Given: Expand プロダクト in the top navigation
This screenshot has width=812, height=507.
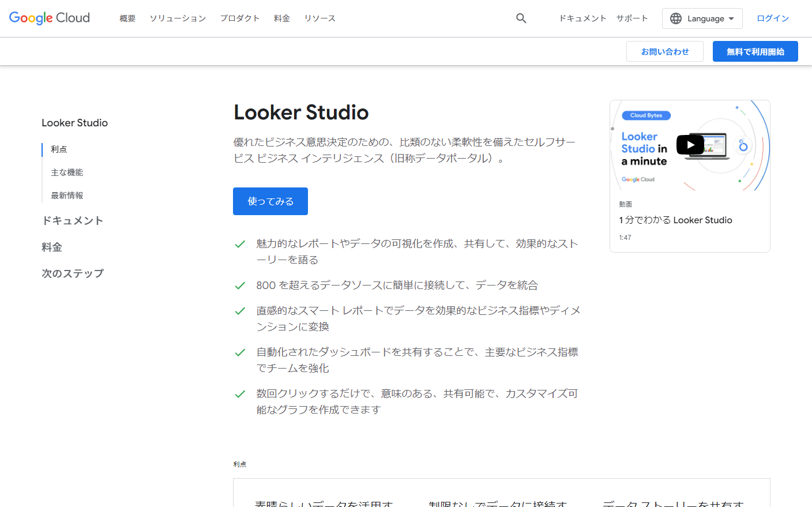Looking at the screenshot, I should coord(239,18).
